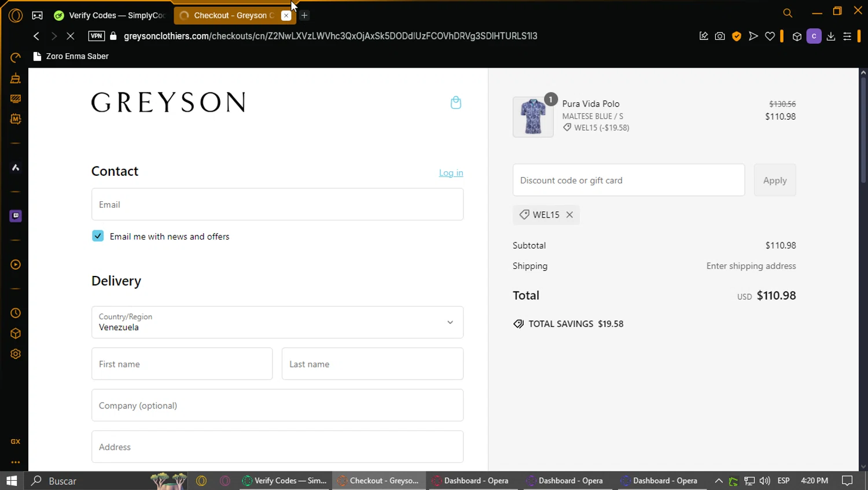Close the Checkout - Greyson tab
This screenshot has height=490, width=868.
pyautogui.click(x=286, y=16)
